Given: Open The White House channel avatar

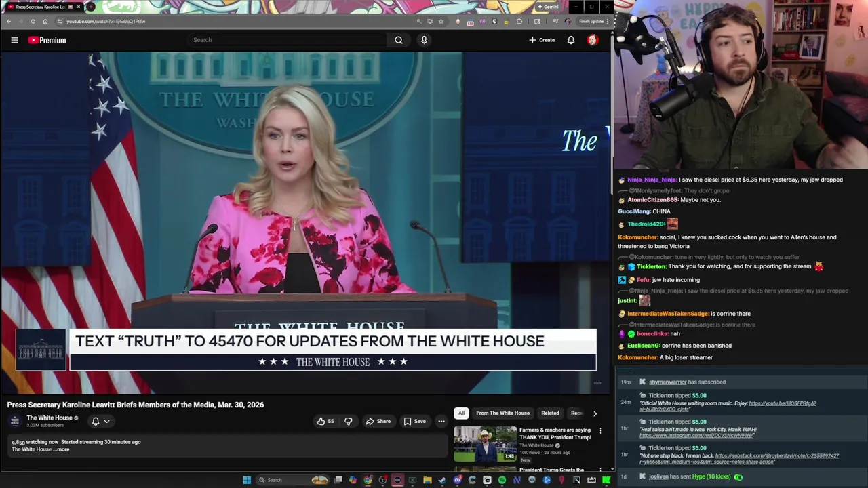Looking at the screenshot, I should click(15, 421).
